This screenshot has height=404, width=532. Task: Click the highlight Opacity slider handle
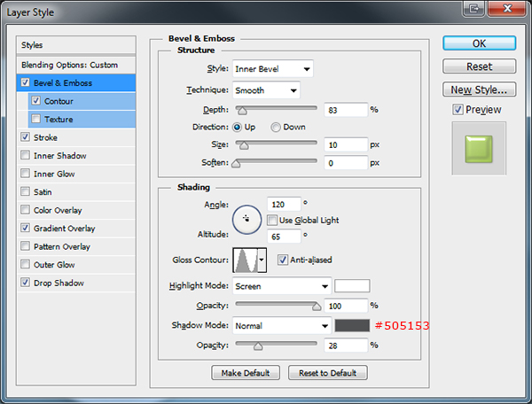tap(317, 307)
